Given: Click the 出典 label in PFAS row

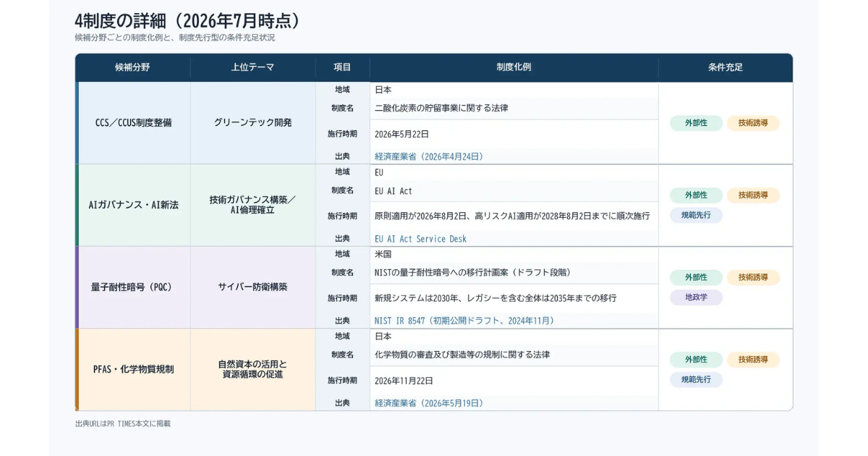Looking at the screenshot, I should pos(342,402).
